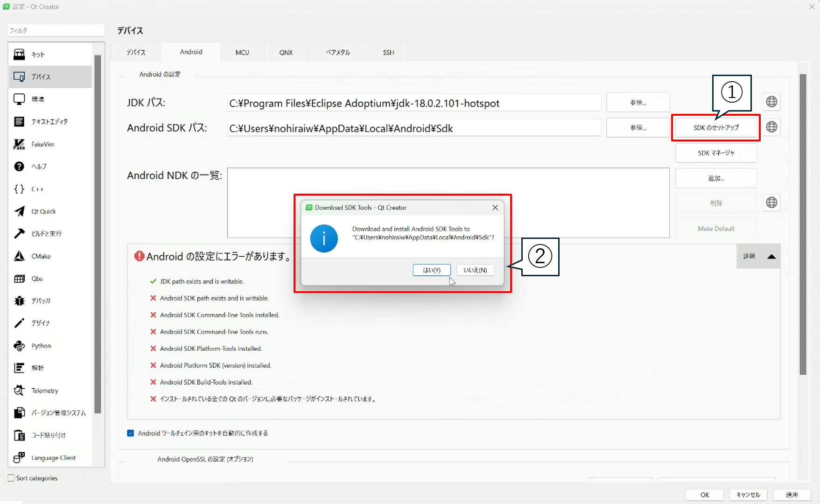This screenshot has width=820, height=504.
Task: Open the Kits category icon in sidebar
Action: (x=19, y=55)
